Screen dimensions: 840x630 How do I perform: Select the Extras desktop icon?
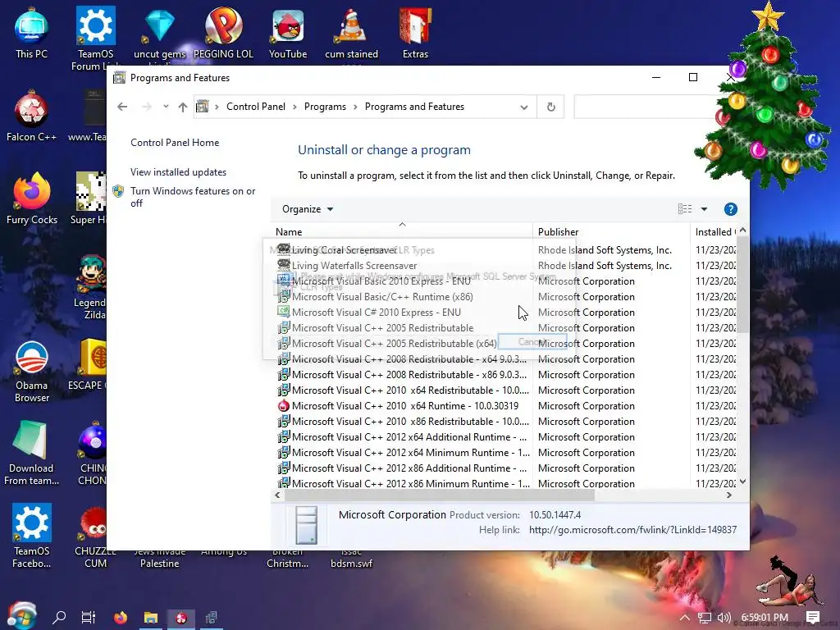tap(415, 33)
